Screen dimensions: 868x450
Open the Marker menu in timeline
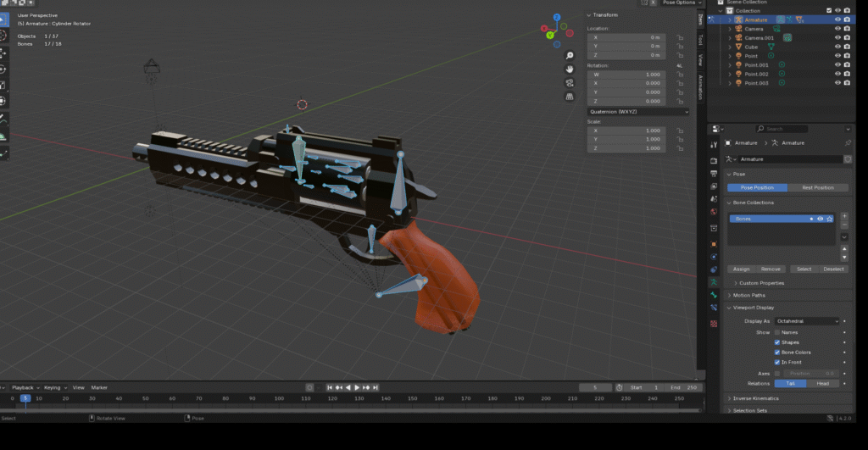click(x=99, y=387)
